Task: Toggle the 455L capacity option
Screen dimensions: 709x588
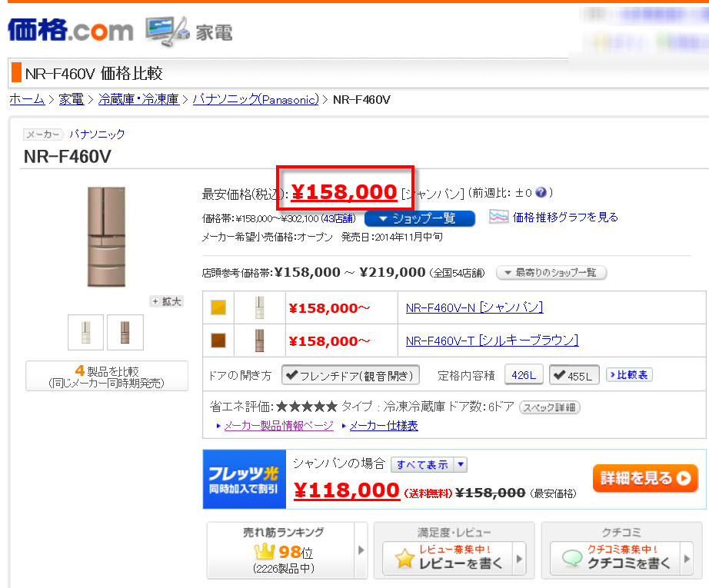Action: tap(574, 375)
